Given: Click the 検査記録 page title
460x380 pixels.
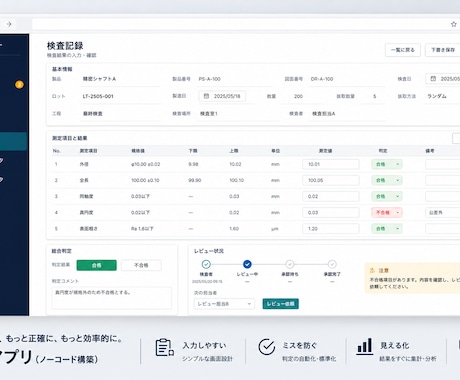Looking at the screenshot, I should [x=65, y=46].
